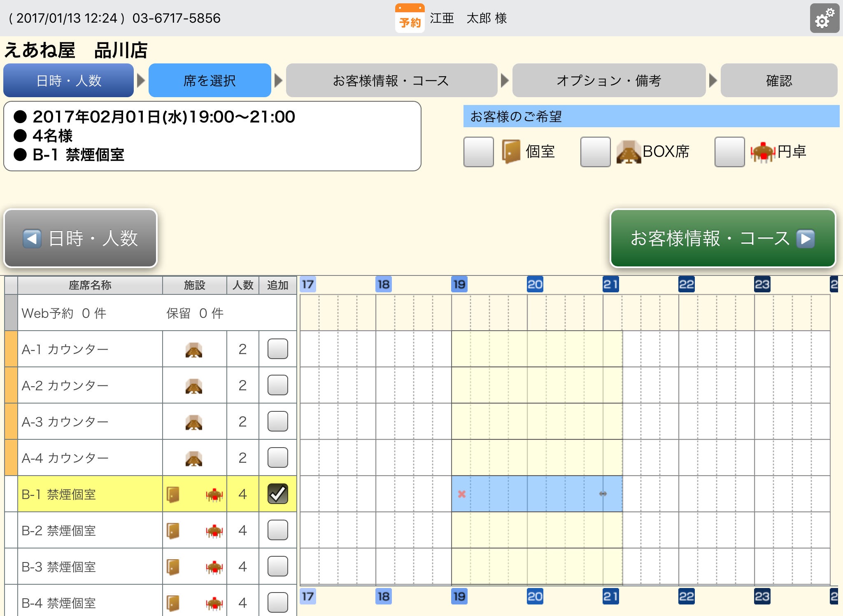Open the オプション・備考 step tab

(x=609, y=80)
